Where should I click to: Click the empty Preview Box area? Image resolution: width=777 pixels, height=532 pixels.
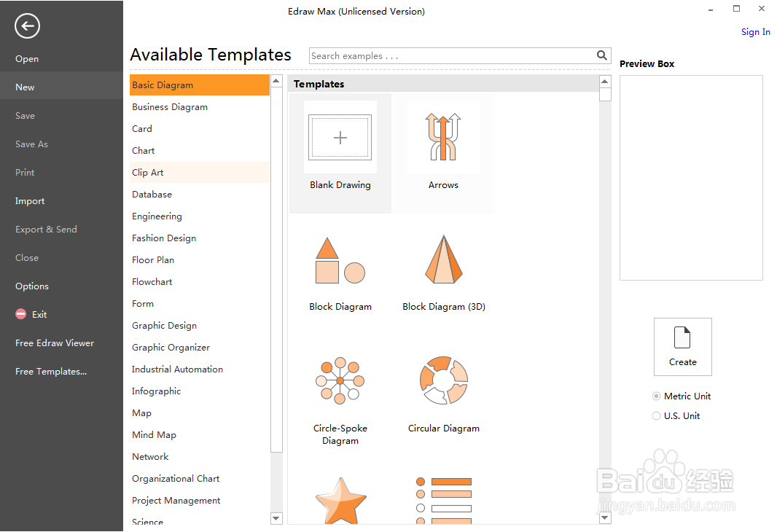(x=691, y=178)
